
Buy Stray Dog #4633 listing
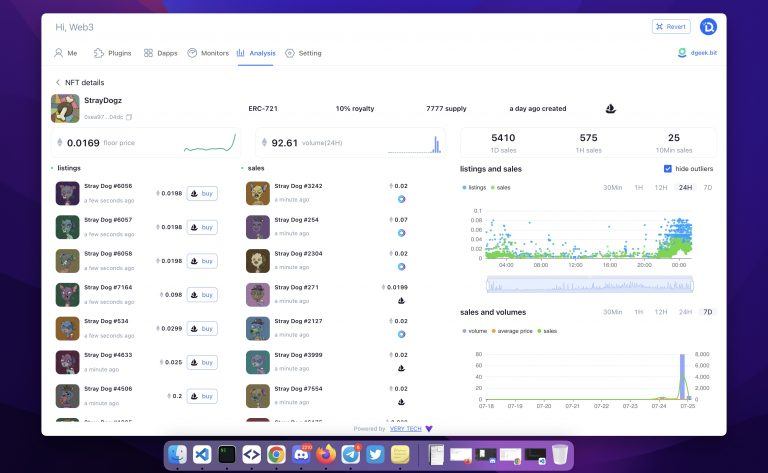click(x=202, y=362)
